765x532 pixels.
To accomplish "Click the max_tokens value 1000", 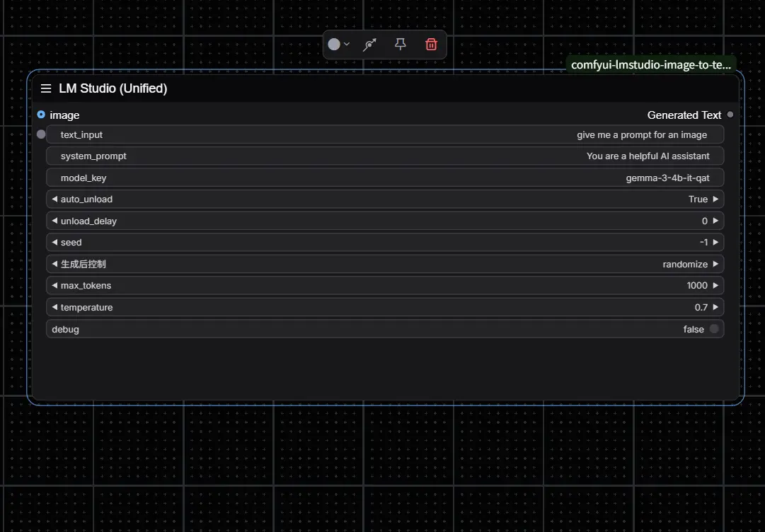I will (696, 286).
